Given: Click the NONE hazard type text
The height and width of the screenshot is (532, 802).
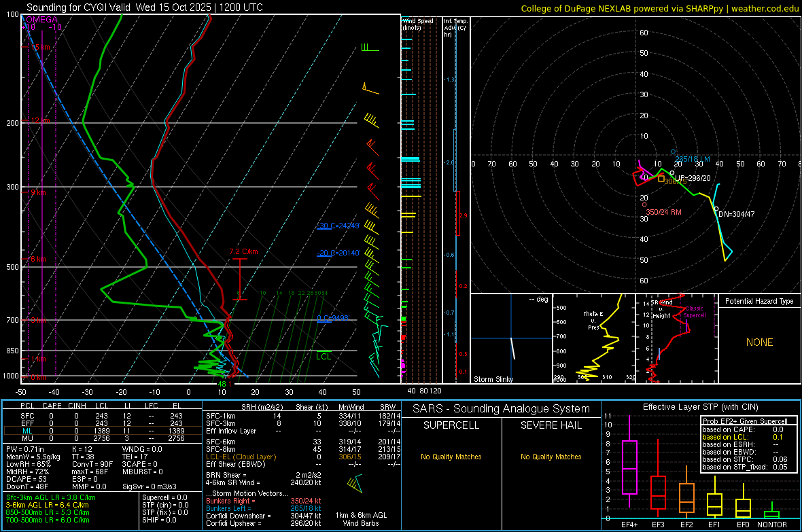Looking at the screenshot, I should [759, 342].
